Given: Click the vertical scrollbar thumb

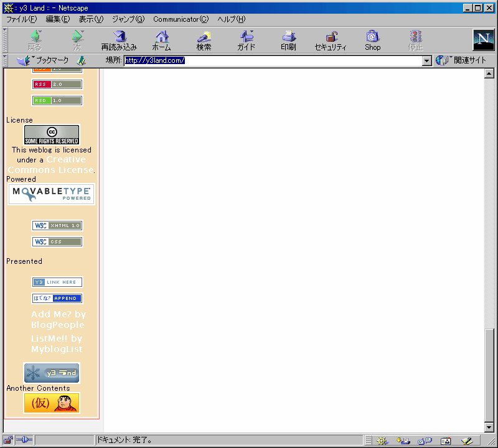Looking at the screenshot, I should pyautogui.click(x=489, y=376).
